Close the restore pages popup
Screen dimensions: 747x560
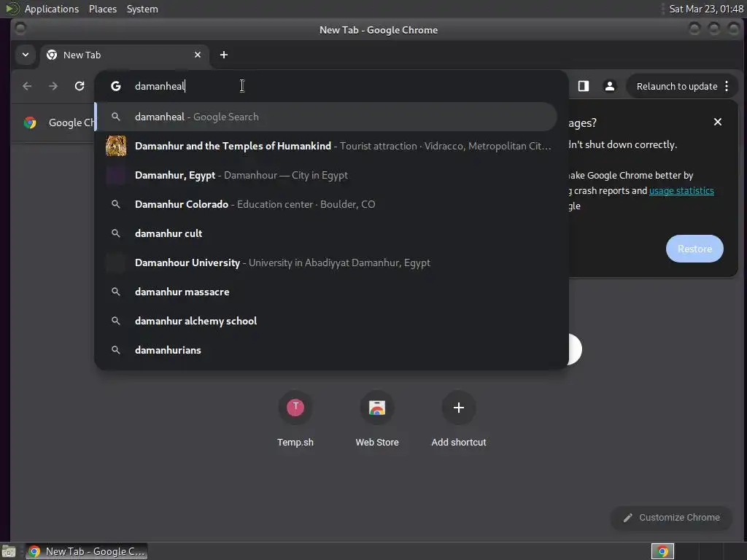pos(718,122)
